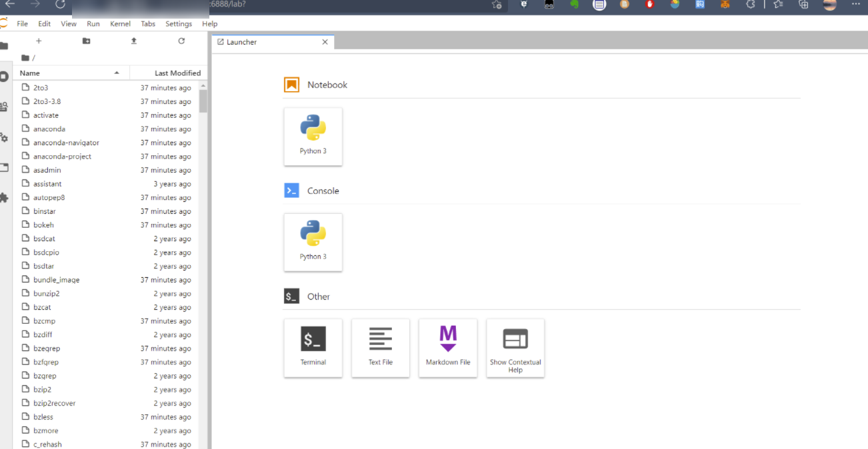Create a new folder with toolbar icon
The height and width of the screenshot is (449, 868).
coord(86,41)
